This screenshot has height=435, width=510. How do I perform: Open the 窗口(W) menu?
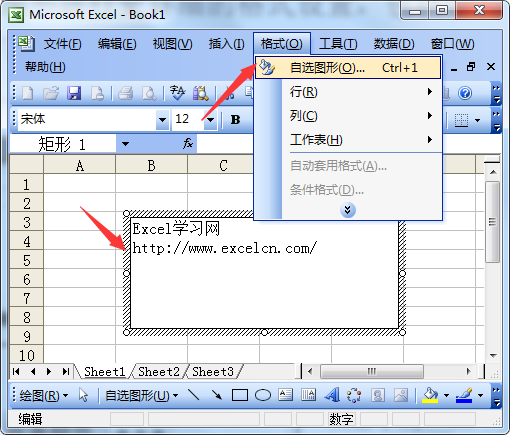tap(452, 44)
